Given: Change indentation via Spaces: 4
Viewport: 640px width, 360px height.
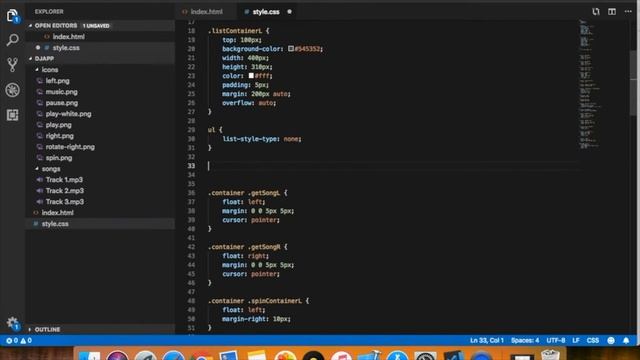Looking at the screenshot, I should click(525, 340).
